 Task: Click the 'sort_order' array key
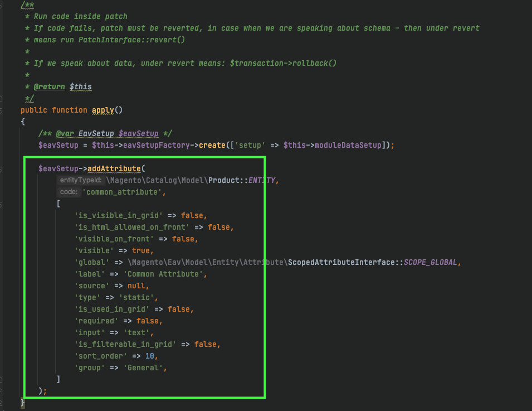coord(101,356)
